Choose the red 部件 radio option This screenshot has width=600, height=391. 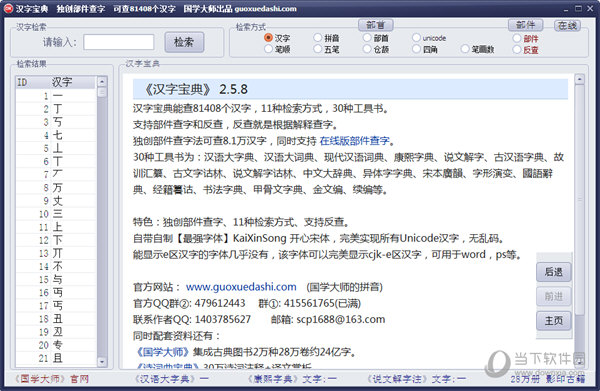click(517, 38)
